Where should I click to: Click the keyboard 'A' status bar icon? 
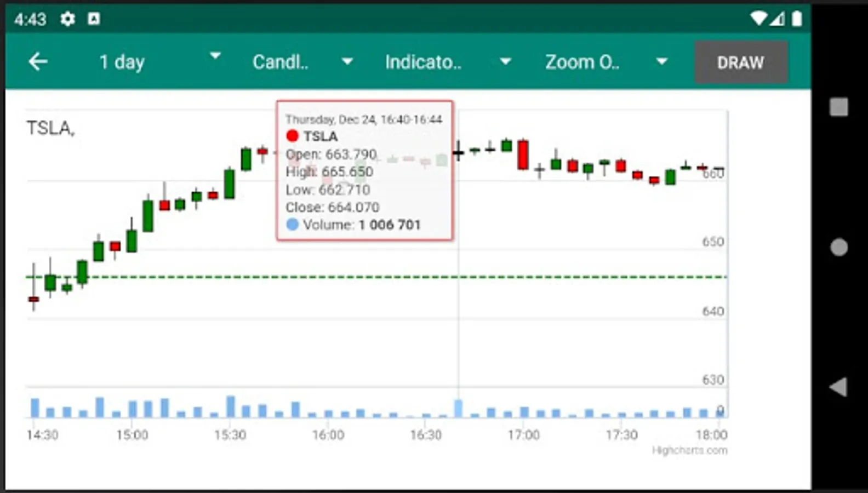click(x=94, y=19)
